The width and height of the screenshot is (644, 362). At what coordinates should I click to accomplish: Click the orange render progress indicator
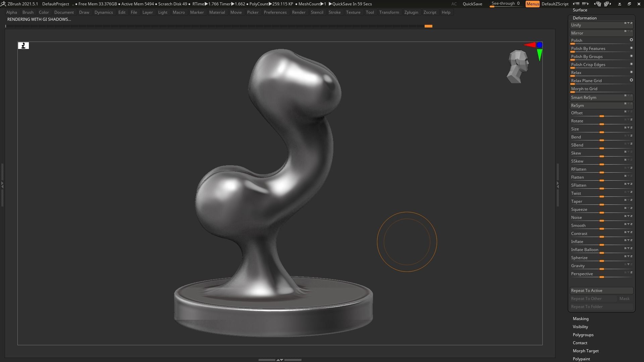[x=428, y=26]
